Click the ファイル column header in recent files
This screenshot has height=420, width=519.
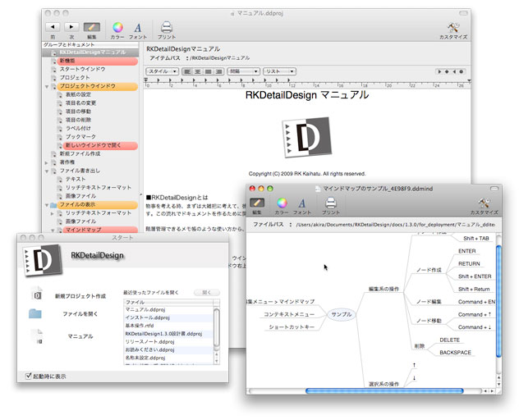(168, 302)
